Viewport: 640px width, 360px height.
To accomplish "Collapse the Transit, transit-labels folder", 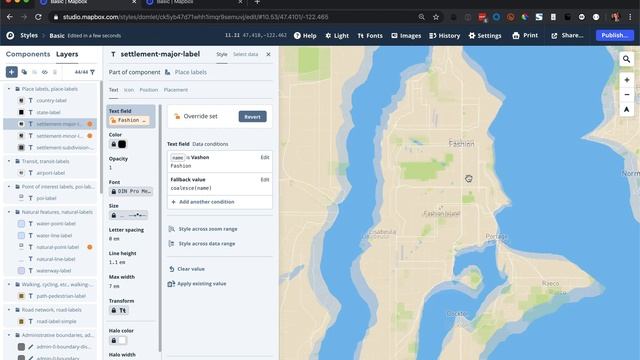I will [x=9, y=161].
